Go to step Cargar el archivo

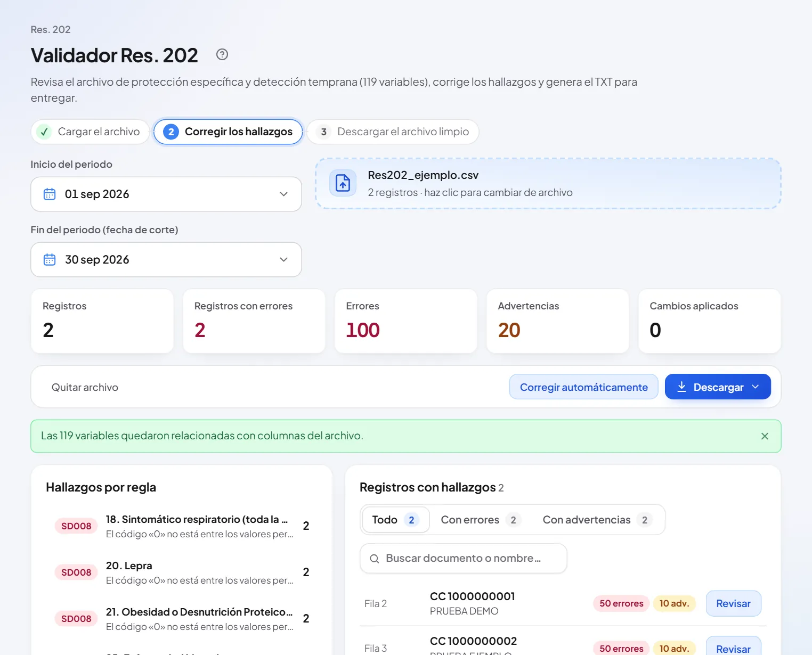pyautogui.click(x=90, y=132)
